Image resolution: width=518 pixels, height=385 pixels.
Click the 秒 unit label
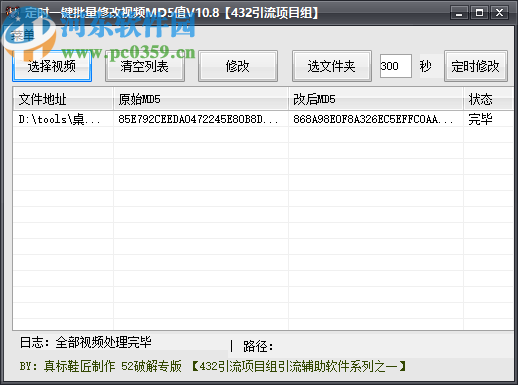[425, 66]
